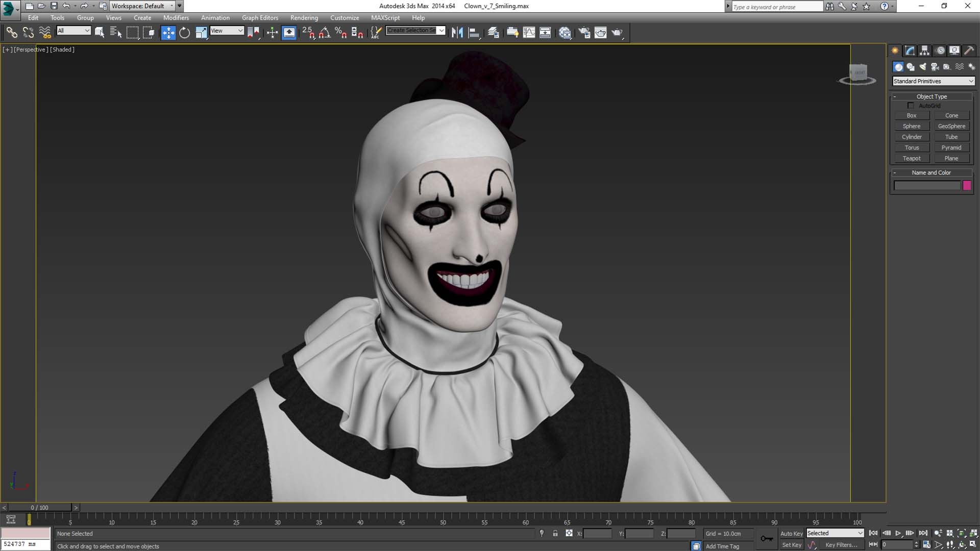The image size is (980, 551).
Task: Select the Lights category icon
Action: coord(923,67)
